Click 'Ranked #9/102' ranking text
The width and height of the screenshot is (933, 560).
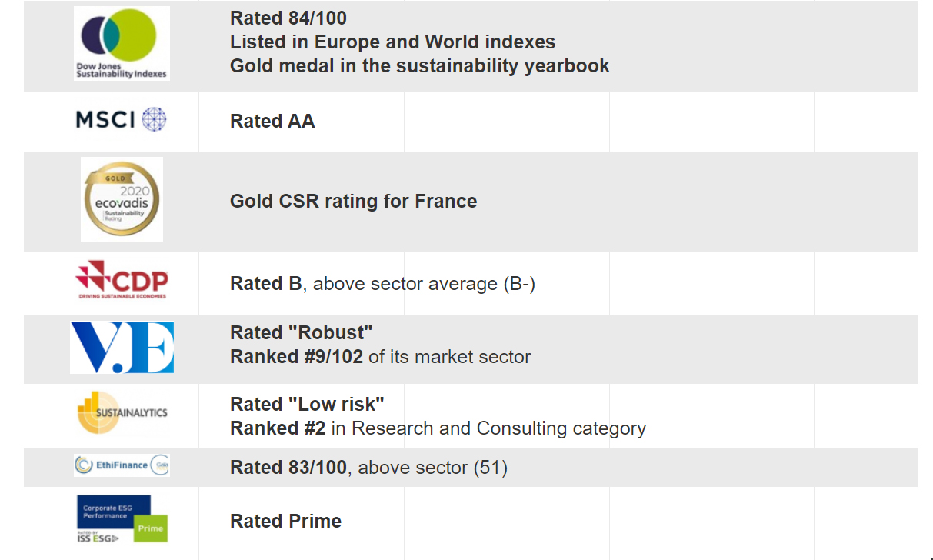click(296, 357)
